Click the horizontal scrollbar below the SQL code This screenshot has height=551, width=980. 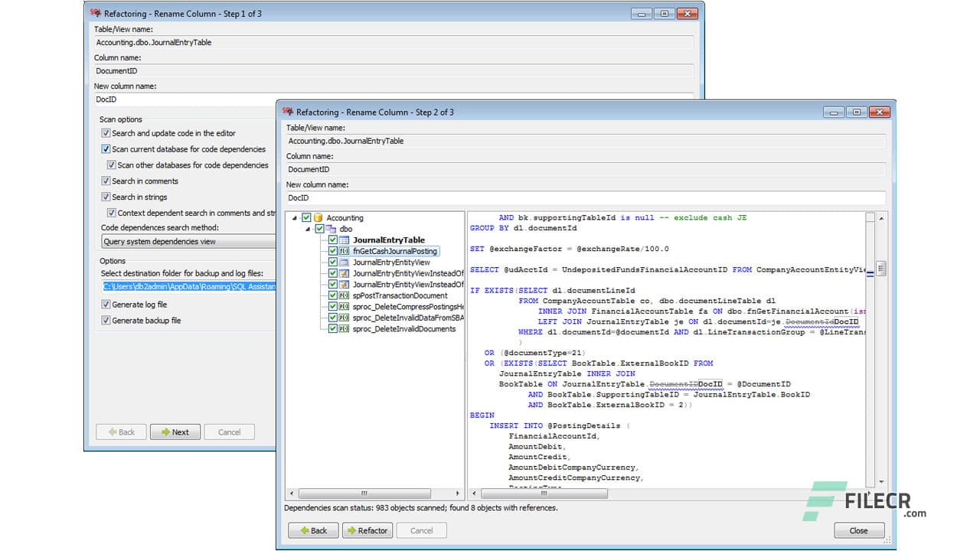(544, 494)
